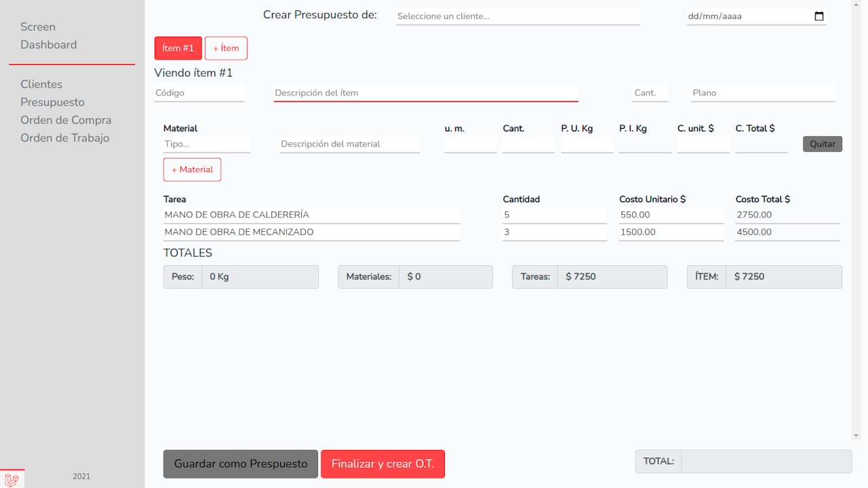Open the client selection dropdown field
The width and height of the screenshot is (868, 488).
[x=517, y=16]
